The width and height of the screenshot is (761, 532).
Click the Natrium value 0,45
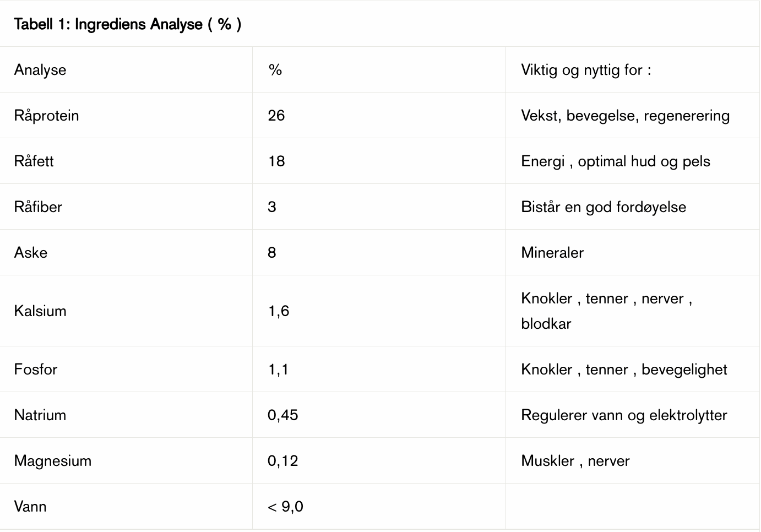(283, 415)
